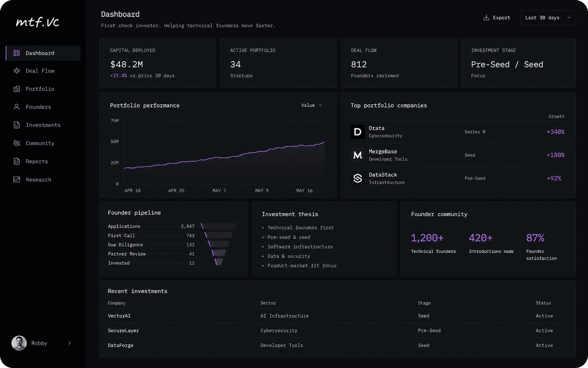Image resolution: width=588 pixels, height=368 pixels.
Task: Click the 1,200+ technical founders stat
Action: pyautogui.click(x=427, y=238)
